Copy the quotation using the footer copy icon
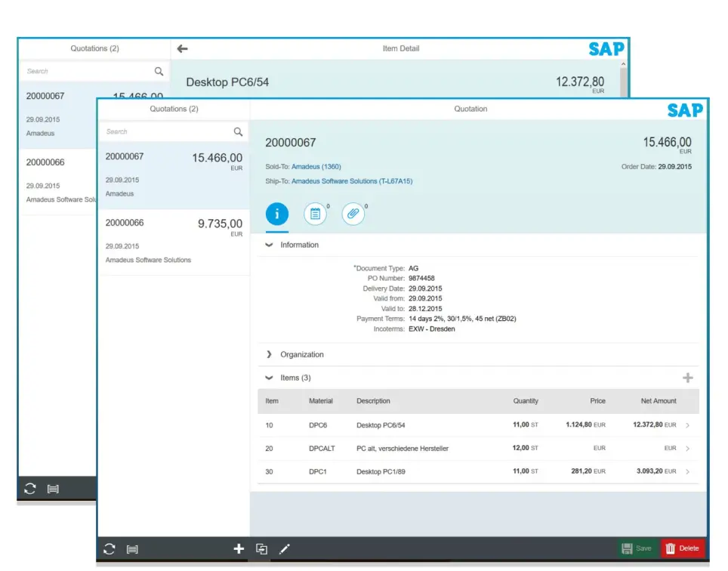 tap(262, 549)
